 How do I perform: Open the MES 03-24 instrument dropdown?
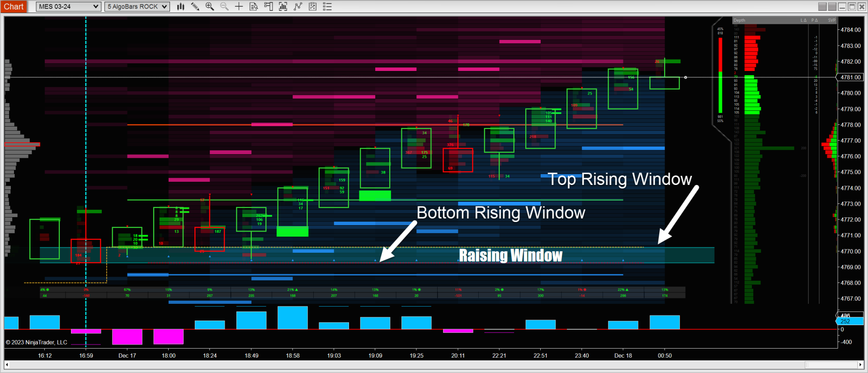click(x=68, y=6)
